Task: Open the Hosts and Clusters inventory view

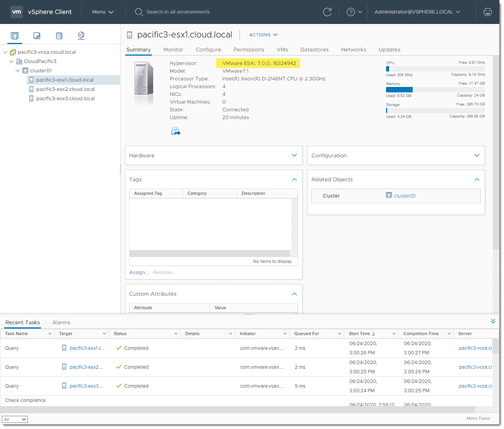Action: (15, 36)
